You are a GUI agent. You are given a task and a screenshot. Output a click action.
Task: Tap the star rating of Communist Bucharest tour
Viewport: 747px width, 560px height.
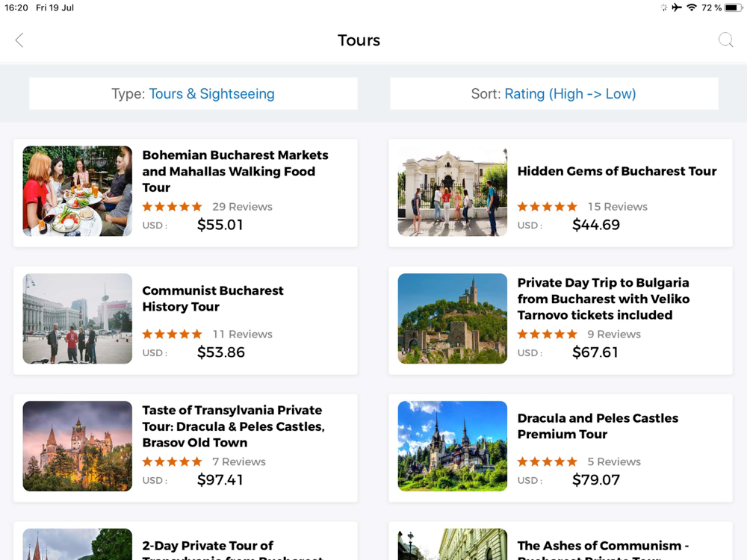click(172, 335)
